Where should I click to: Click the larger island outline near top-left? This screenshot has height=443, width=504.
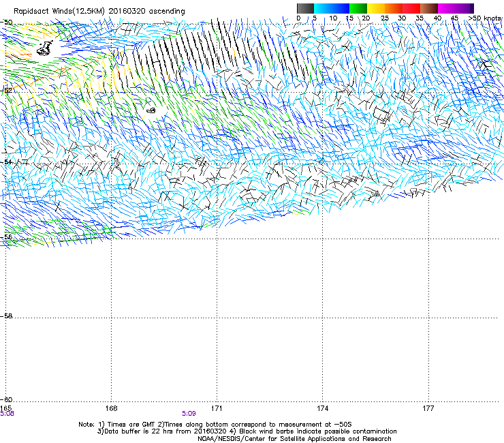pos(45,48)
